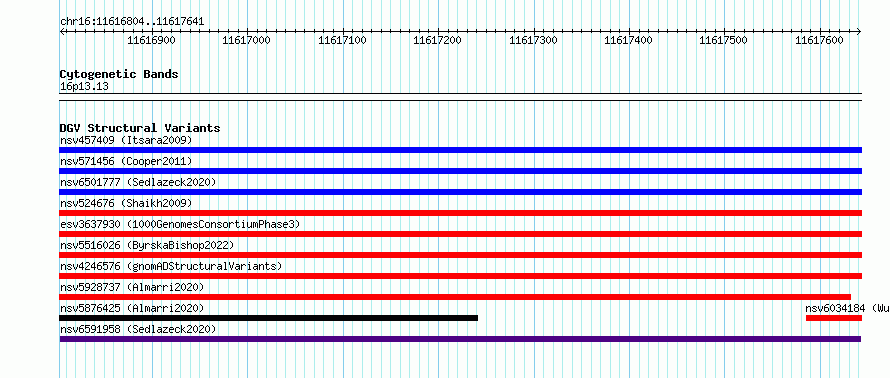Click the Cytogenetic Bands track title
This screenshot has height=378, width=890.
(119, 74)
